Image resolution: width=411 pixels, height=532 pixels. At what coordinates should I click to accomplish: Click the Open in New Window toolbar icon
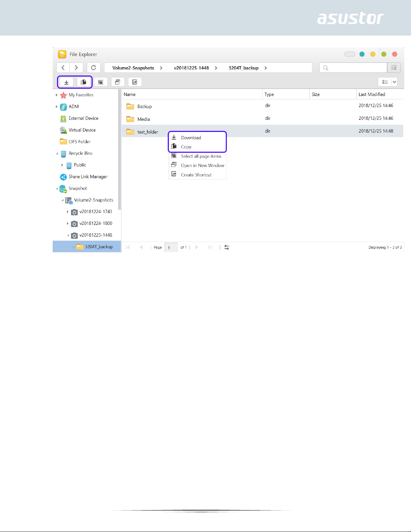[117, 82]
